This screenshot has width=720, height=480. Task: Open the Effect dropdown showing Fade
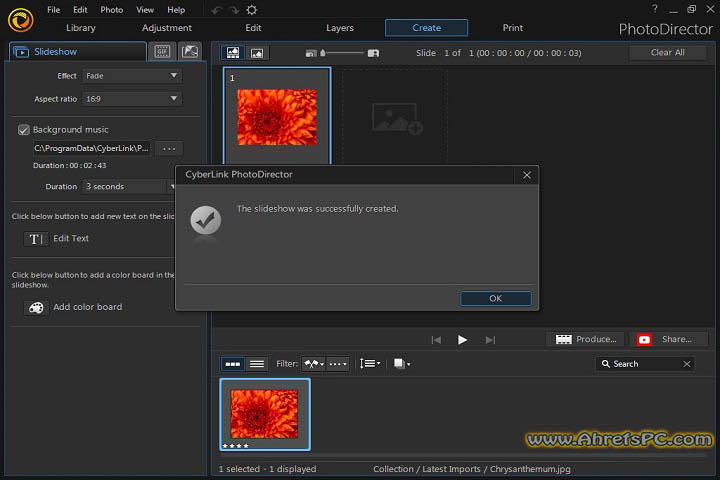(132, 76)
